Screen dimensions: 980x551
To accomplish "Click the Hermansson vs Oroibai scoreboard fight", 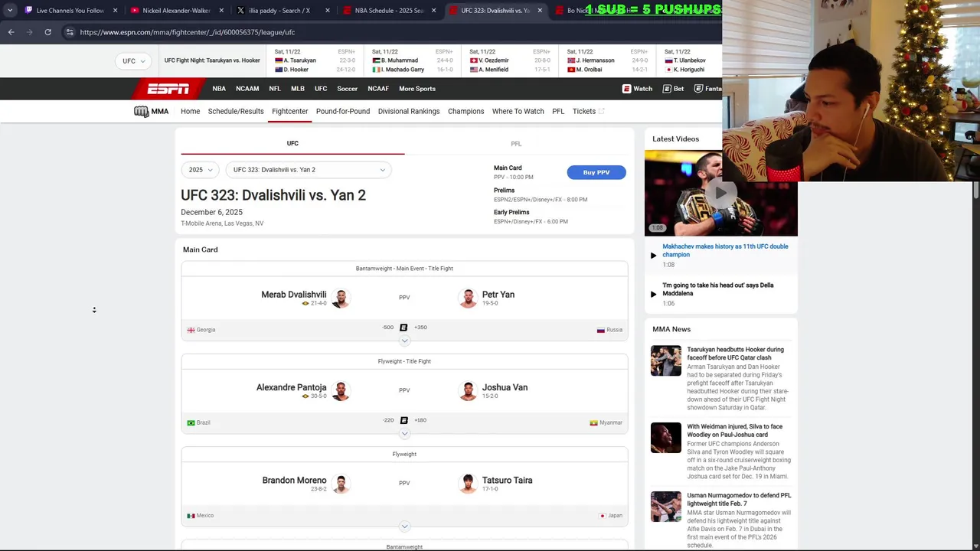I will [x=608, y=61].
